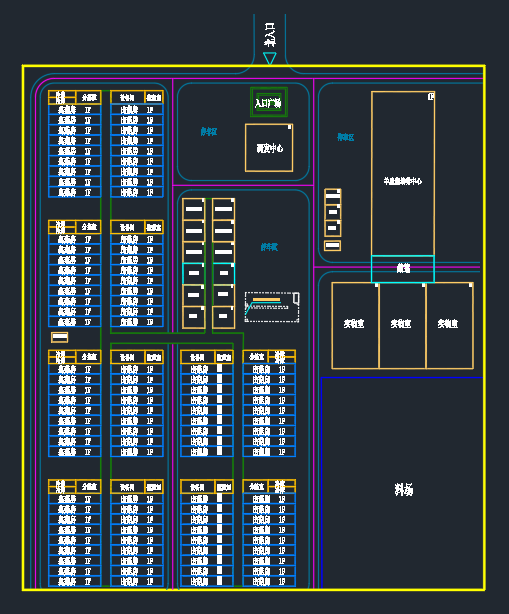
Task: Select the green 入口广场 entrance plaza box
Action: pos(269,102)
